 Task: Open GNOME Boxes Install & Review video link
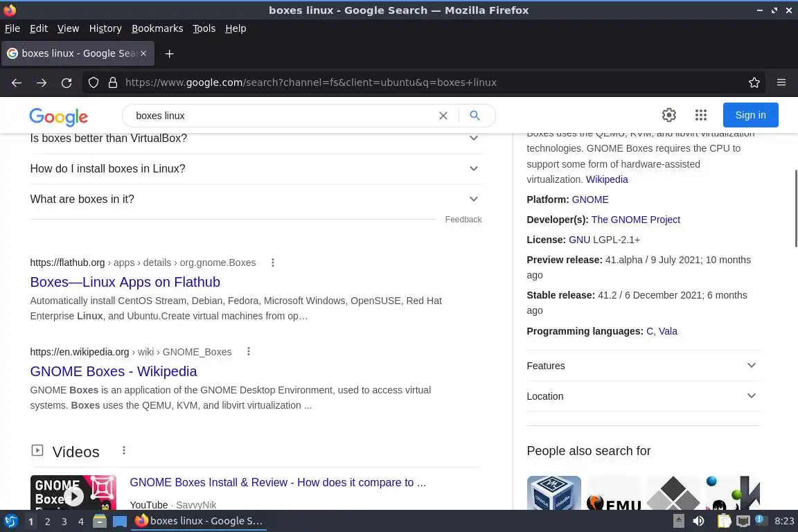[x=278, y=483]
